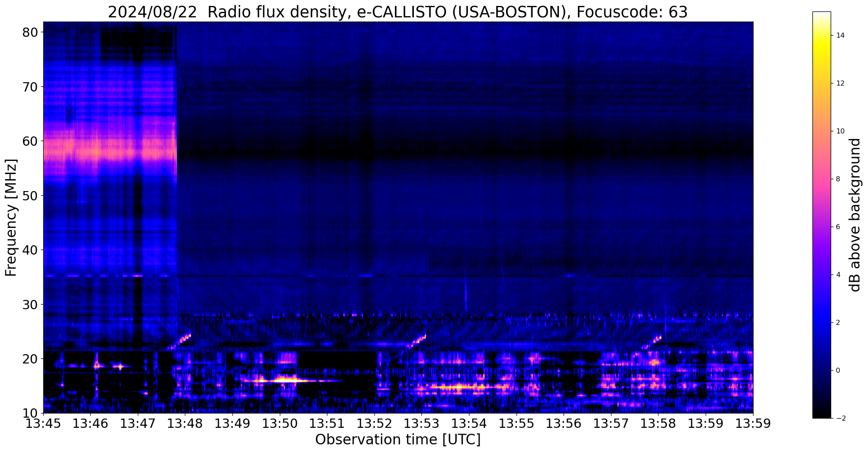Click the colorbar tick label 12

point(840,83)
